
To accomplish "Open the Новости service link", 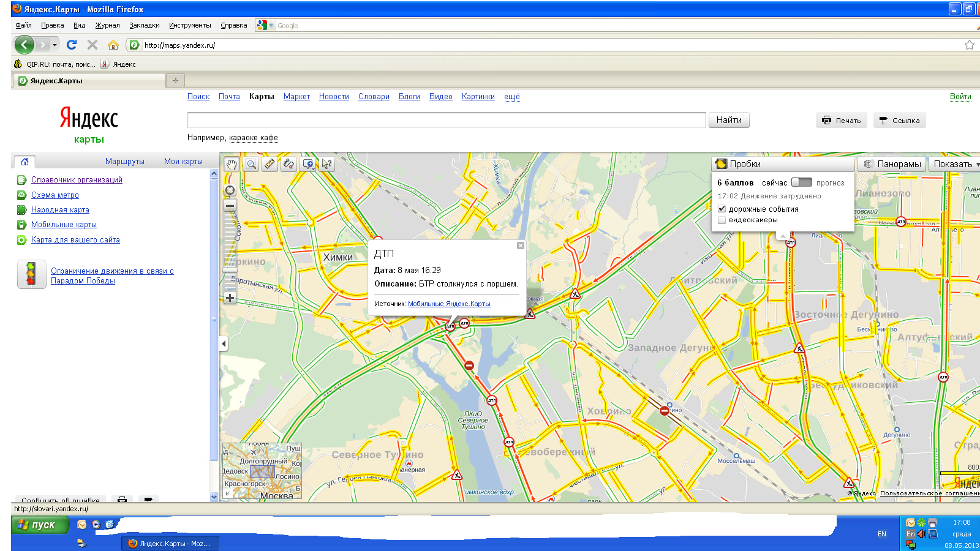I will click(x=334, y=97).
